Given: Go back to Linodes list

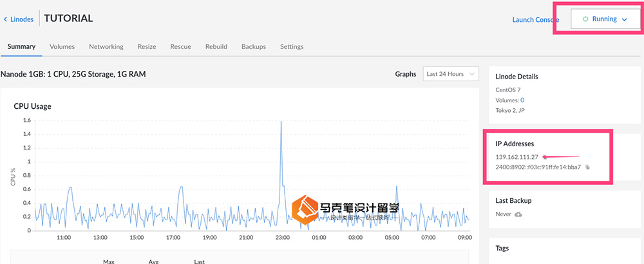Looking at the screenshot, I should click(19, 19).
